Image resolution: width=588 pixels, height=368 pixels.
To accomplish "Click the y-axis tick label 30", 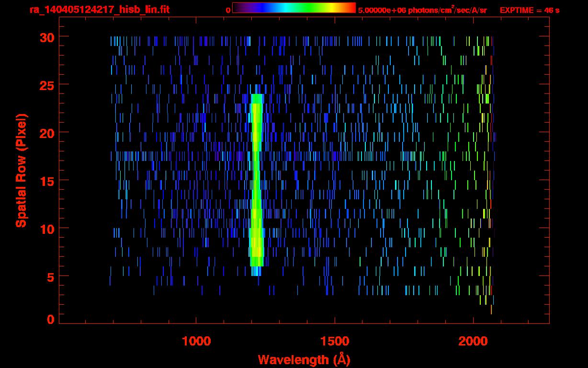I will pyautogui.click(x=47, y=37).
